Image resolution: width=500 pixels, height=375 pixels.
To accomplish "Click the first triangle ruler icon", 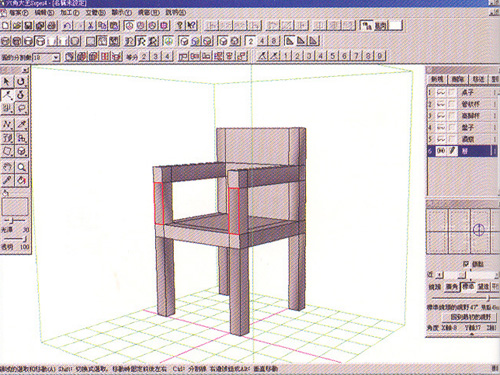I will point(289,41).
